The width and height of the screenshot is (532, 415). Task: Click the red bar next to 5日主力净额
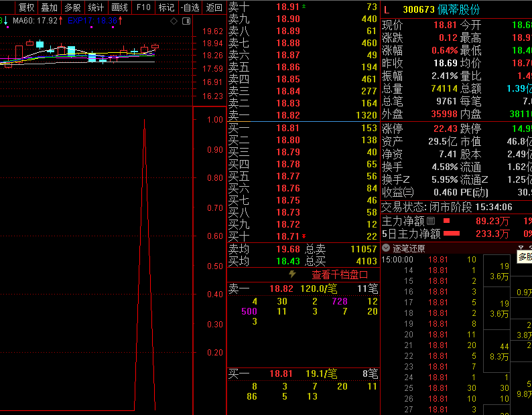pyautogui.click(x=452, y=234)
